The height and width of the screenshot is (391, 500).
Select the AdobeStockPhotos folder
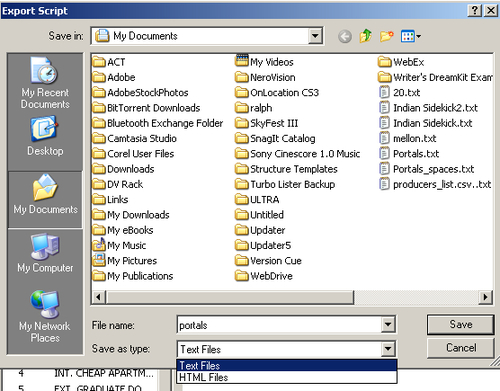140,93
